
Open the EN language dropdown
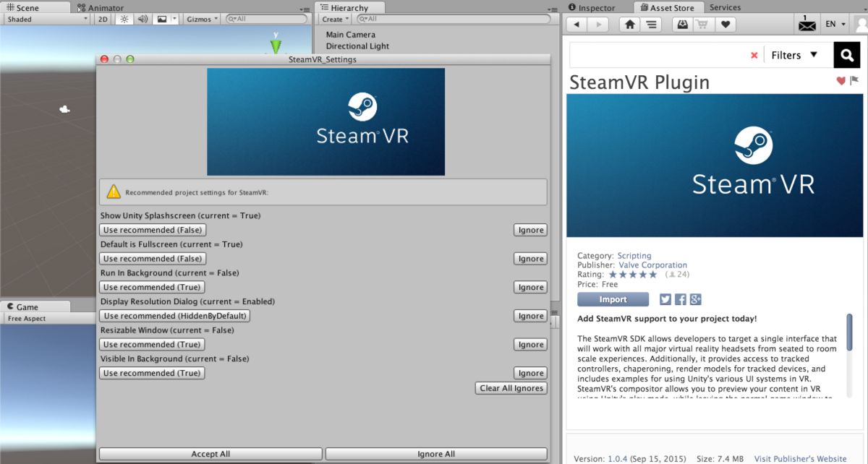(836, 24)
